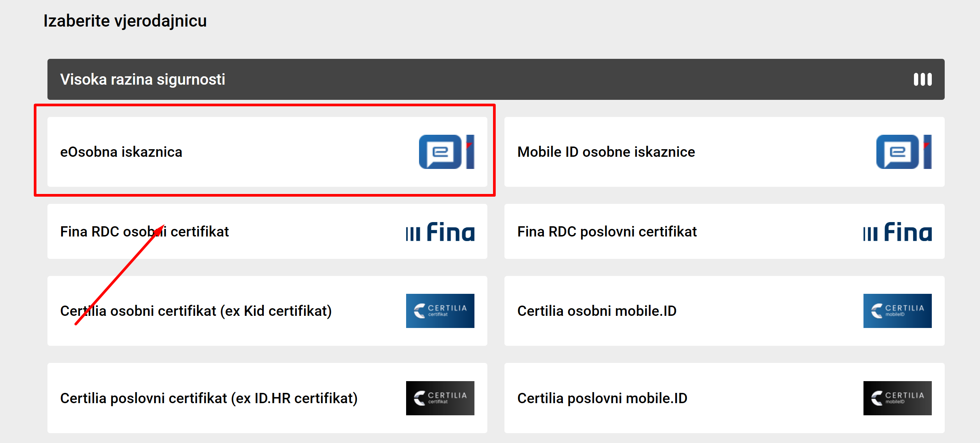The image size is (980, 443).
Task: Click the blue Certilia certifikat logo
Action: click(440, 311)
